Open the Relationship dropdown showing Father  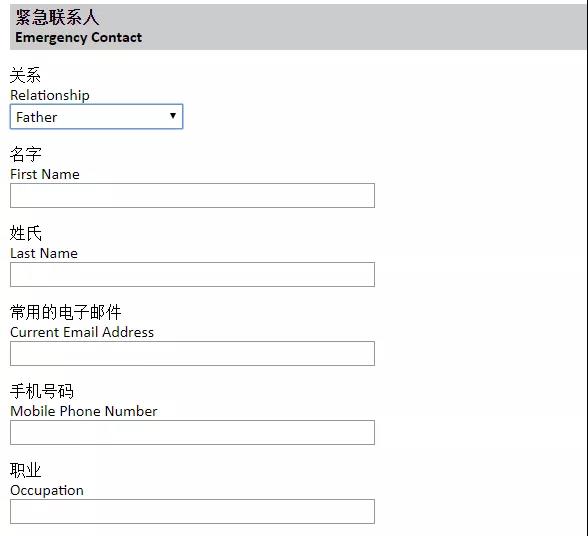coord(96,117)
